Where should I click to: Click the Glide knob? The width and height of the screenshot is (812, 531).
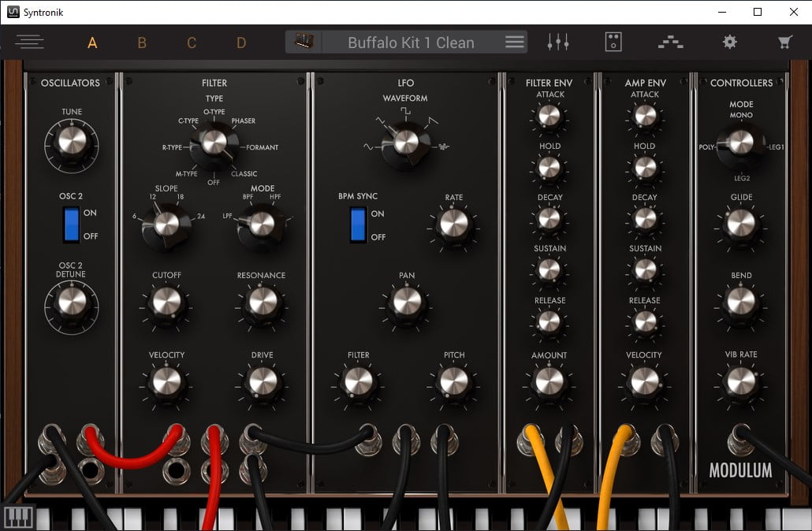tap(741, 225)
